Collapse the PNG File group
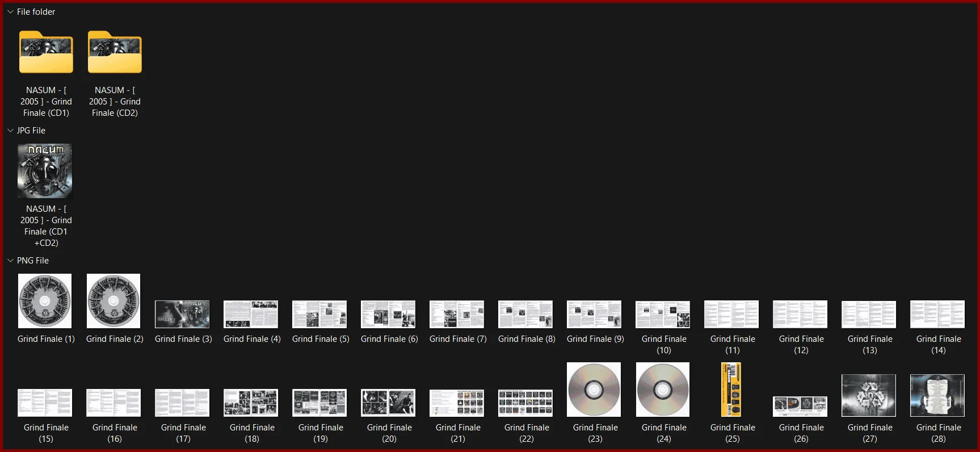 point(10,261)
